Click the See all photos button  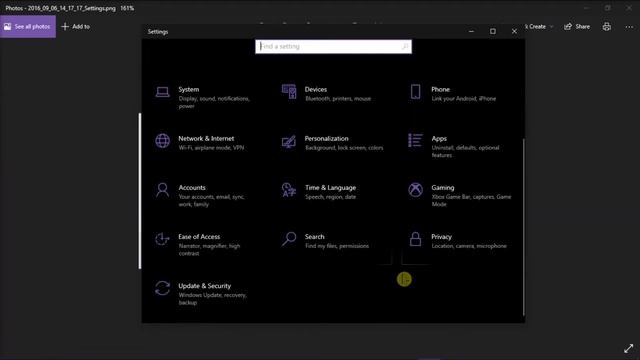click(28, 27)
